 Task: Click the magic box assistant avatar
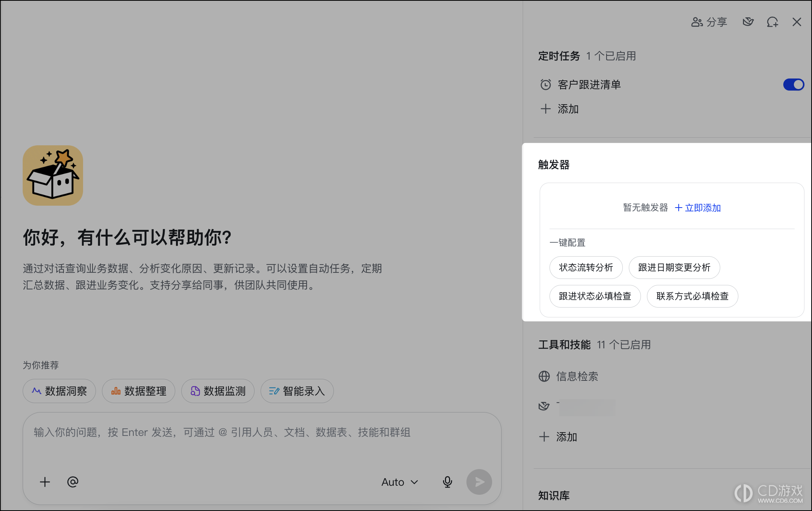[x=53, y=175]
